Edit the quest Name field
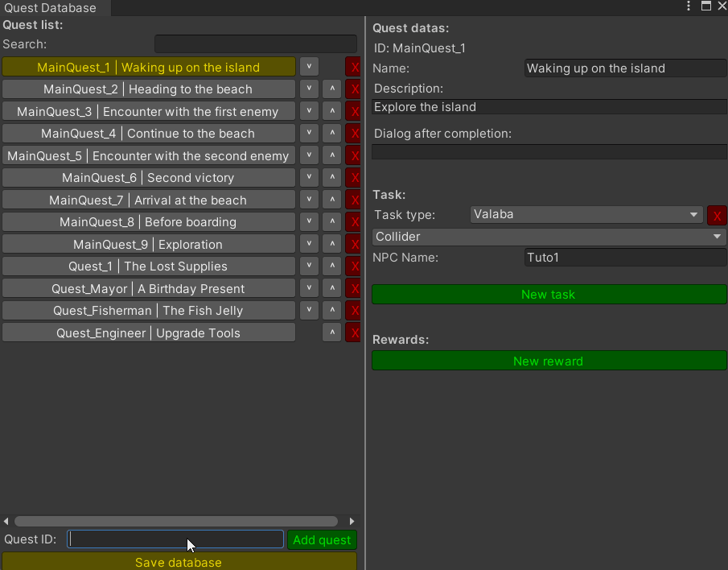The width and height of the screenshot is (728, 570). 625,68
